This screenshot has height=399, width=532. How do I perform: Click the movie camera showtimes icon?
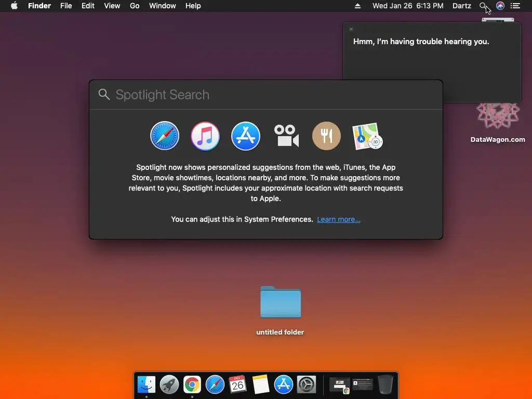point(286,136)
